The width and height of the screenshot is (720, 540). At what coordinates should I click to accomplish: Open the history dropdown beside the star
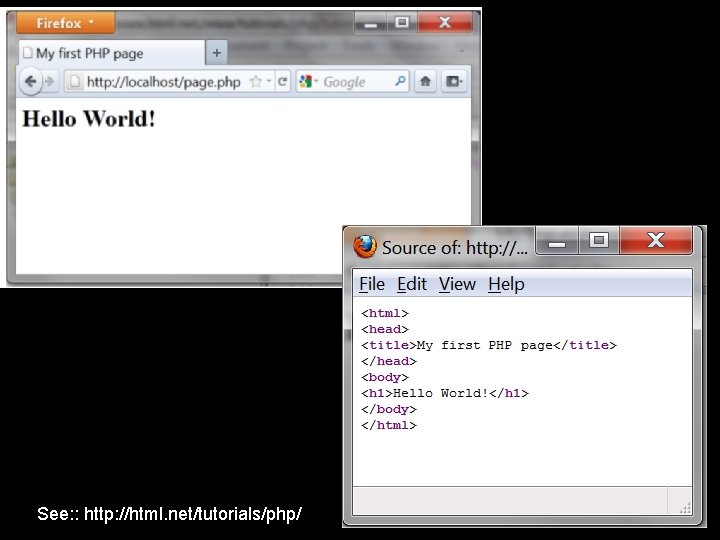click(269, 82)
